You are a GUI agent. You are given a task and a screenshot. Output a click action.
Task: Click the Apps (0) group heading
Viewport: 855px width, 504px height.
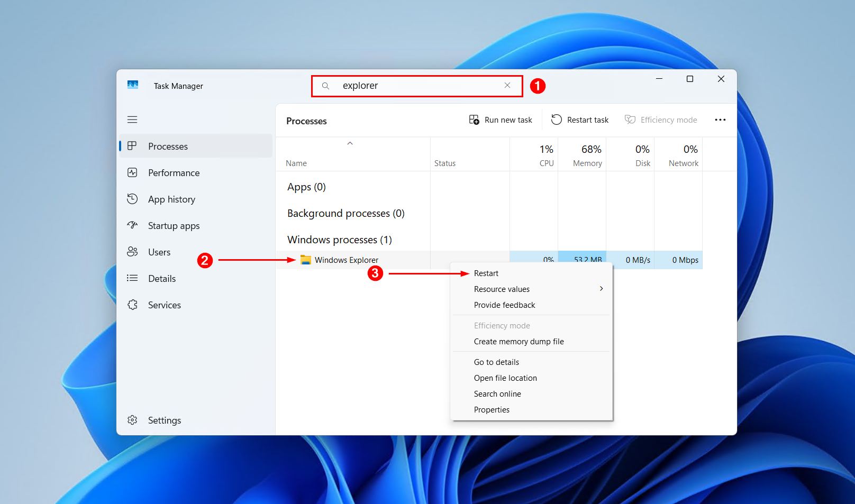point(306,187)
